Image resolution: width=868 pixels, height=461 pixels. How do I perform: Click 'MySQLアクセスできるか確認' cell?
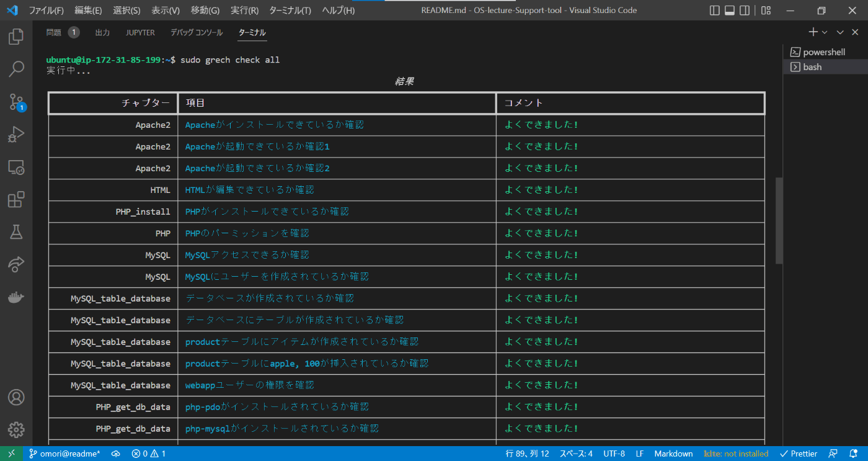(247, 255)
